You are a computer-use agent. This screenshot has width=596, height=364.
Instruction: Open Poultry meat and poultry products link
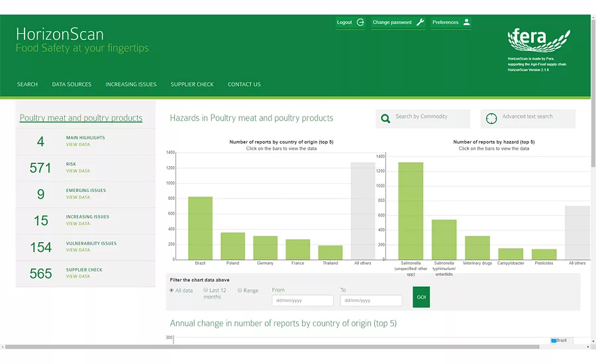pos(81,118)
